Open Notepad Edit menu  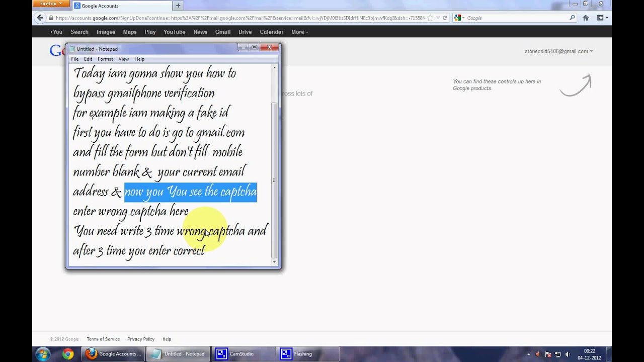click(x=88, y=59)
